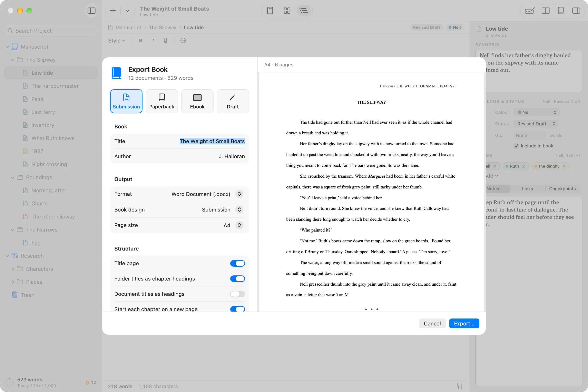Click the Search Project field
The image size is (588, 392).
click(x=51, y=31)
